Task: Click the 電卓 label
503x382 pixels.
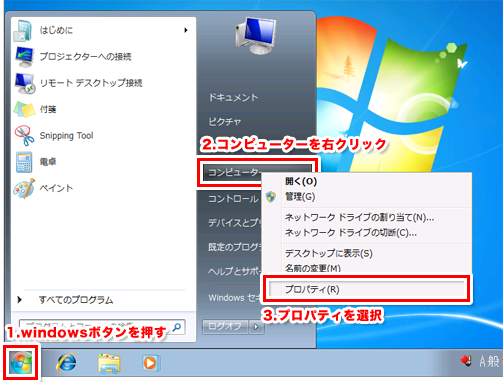Action: [x=48, y=162]
